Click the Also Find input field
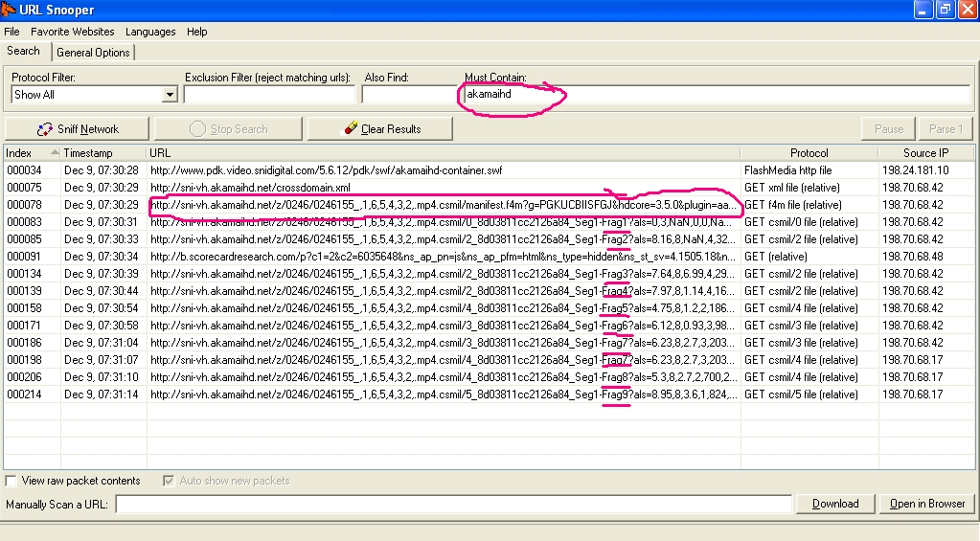This screenshot has width=980, height=541. coord(409,95)
